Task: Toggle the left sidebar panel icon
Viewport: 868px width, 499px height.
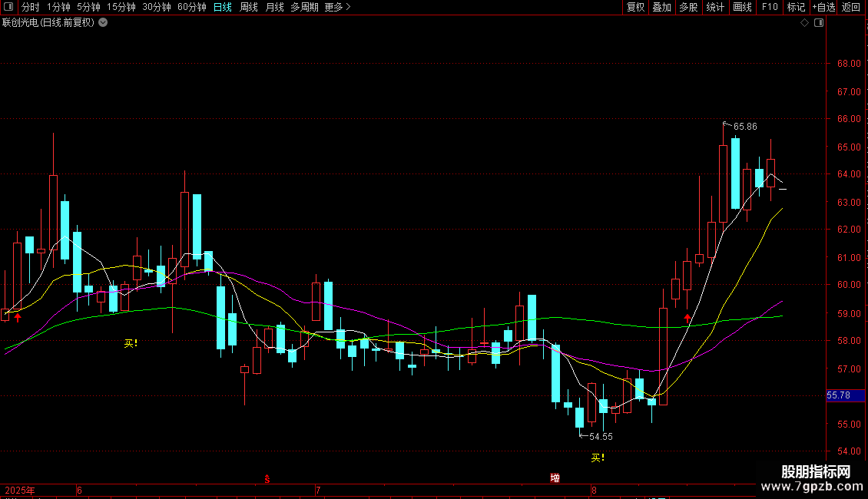Action: 8,7
